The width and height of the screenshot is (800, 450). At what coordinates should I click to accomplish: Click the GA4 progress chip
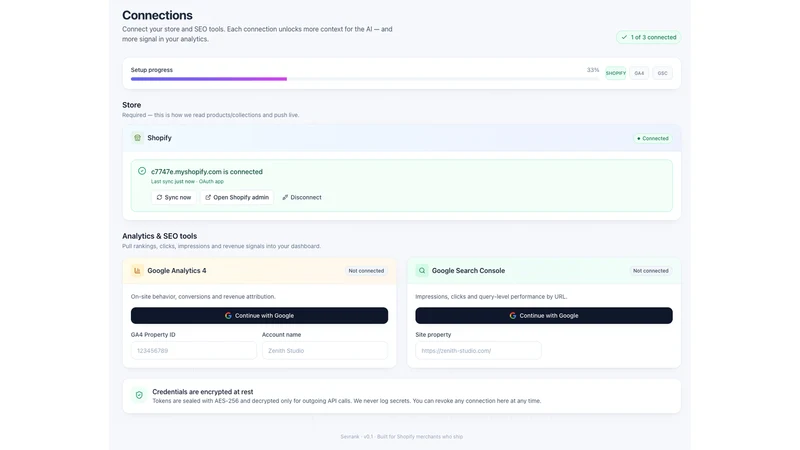(639, 73)
